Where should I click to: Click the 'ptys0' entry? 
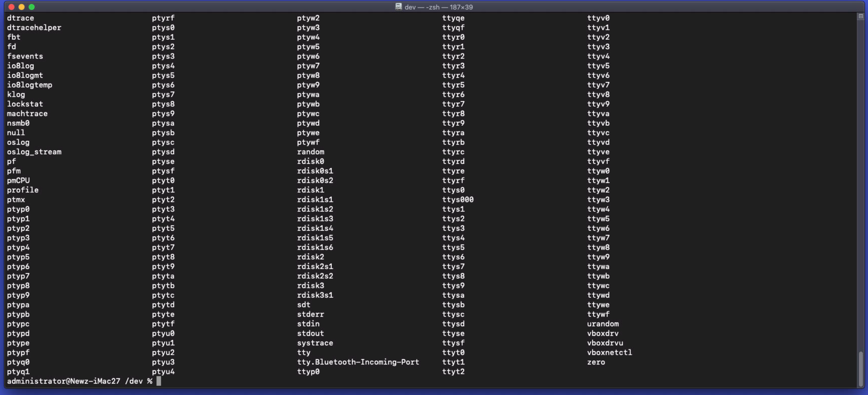tap(163, 28)
